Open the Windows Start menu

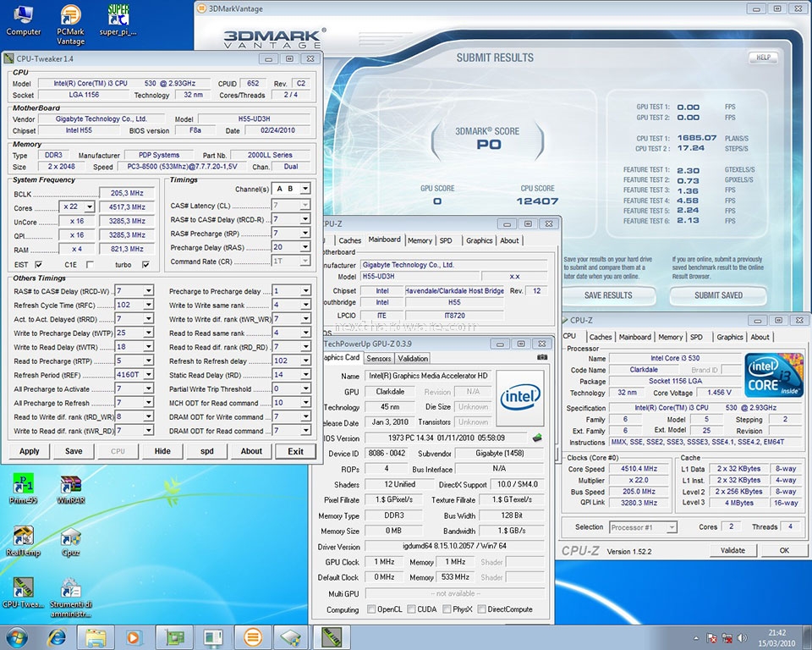(x=17, y=637)
